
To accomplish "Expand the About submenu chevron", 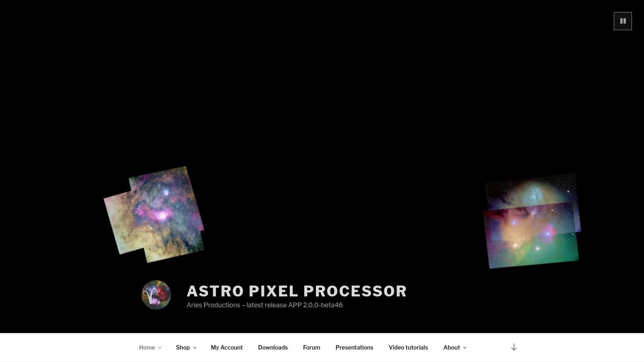I will [465, 348].
